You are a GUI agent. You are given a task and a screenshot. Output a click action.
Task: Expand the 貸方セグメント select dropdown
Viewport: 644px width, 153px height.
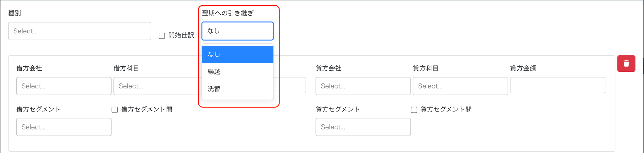pos(363,127)
